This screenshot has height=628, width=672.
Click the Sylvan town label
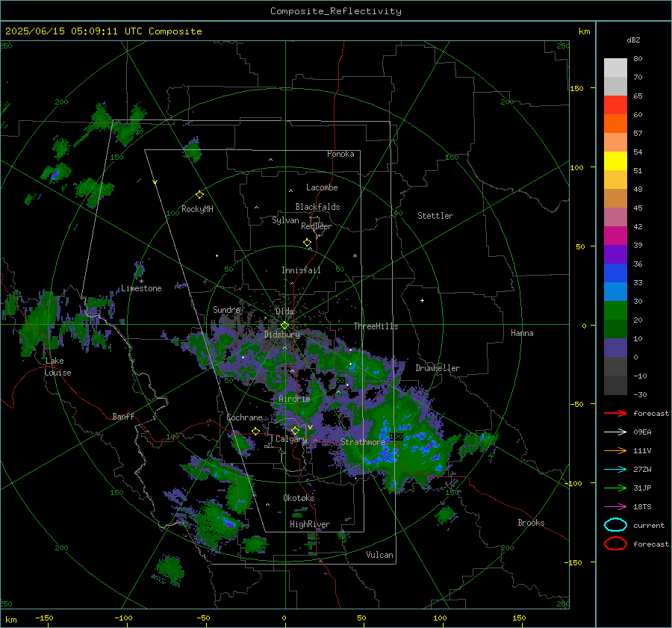(x=285, y=220)
